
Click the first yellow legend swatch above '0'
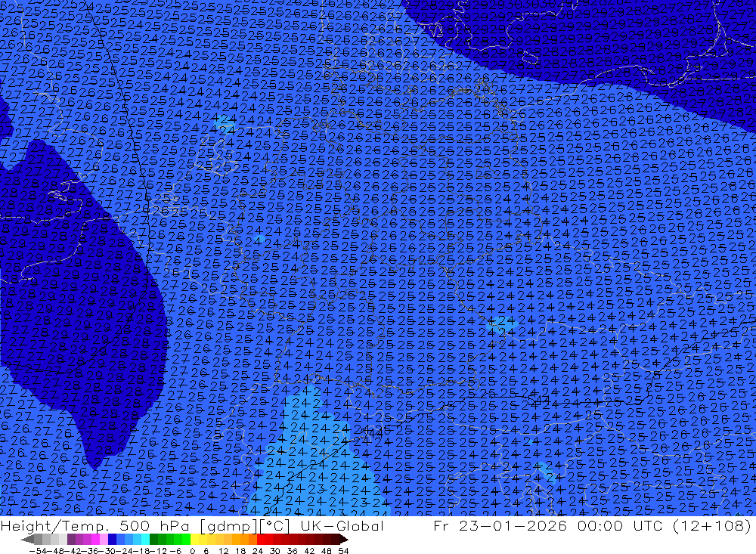click(194, 539)
